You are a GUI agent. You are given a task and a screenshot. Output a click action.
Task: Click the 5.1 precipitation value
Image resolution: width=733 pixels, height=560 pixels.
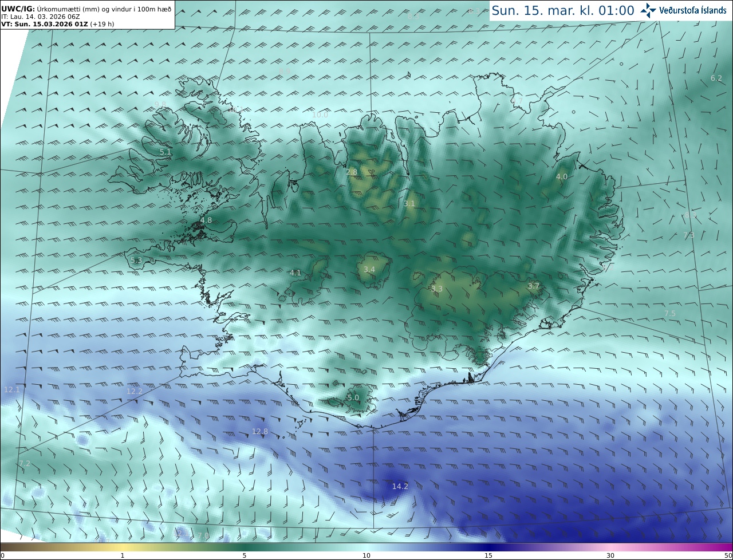(165, 152)
